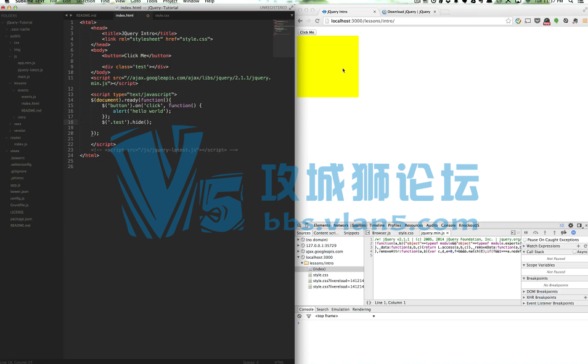Show drawer console icon in DevTools toolbar
588x364 pixels.
click(561, 225)
